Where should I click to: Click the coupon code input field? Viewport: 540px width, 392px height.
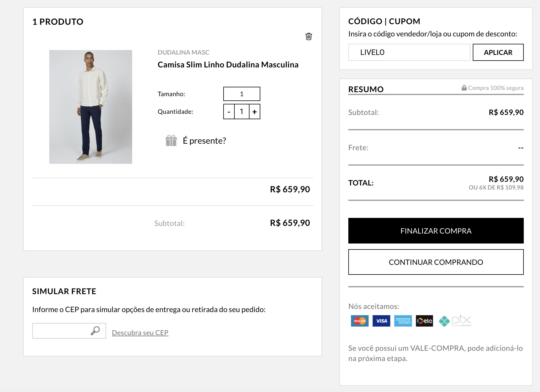click(409, 52)
